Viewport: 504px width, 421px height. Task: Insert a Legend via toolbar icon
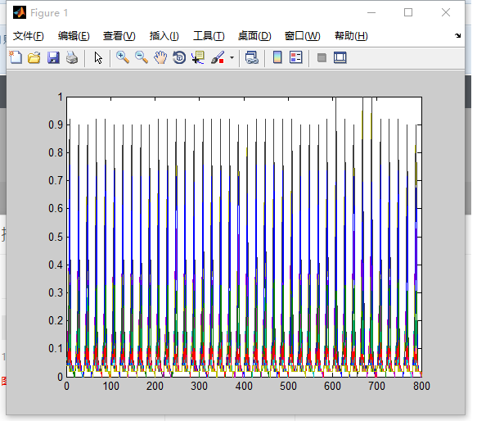tap(296, 58)
